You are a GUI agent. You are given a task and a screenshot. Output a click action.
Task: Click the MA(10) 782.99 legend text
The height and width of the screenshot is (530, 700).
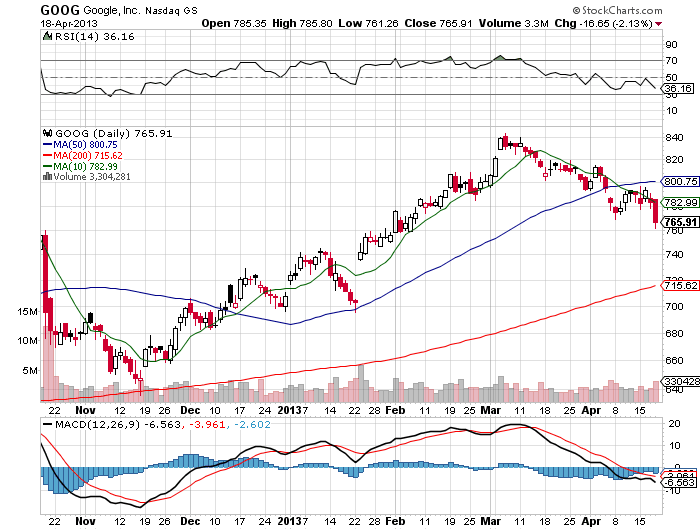pos(85,167)
